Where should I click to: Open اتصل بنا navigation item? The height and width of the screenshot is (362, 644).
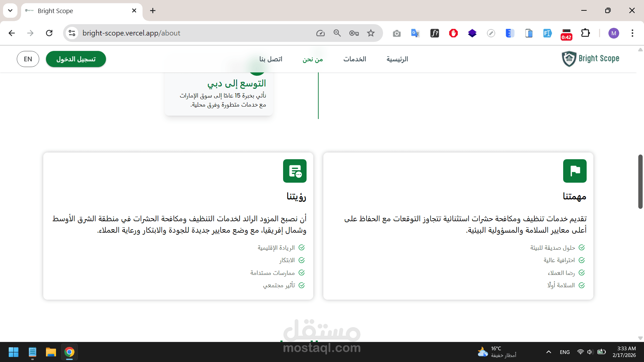point(271,59)
